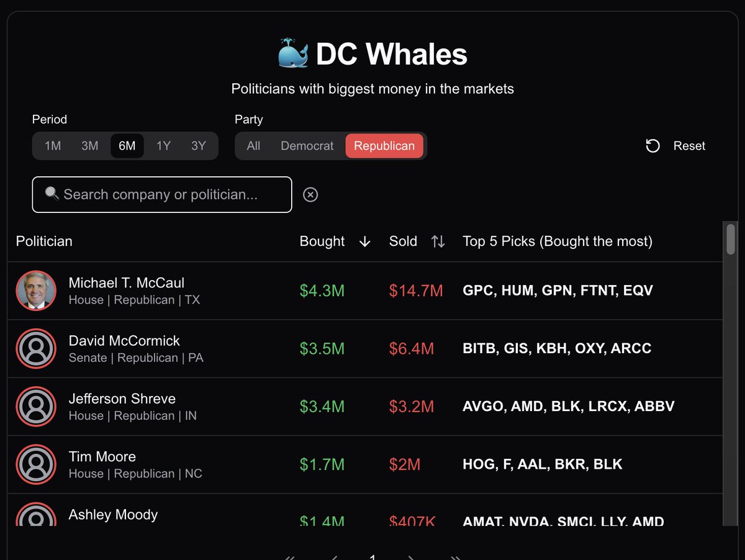Screen dimensions: 745x560
Task: Click picks AVGO, AMD, BLK, LRCX, ABBV
Action: pyautogui.click(x=569, y=407)
